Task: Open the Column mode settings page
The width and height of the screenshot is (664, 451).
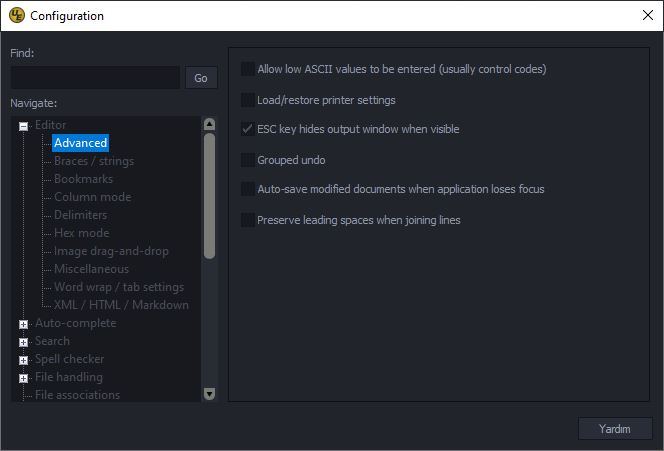Action: coord(93,197)
